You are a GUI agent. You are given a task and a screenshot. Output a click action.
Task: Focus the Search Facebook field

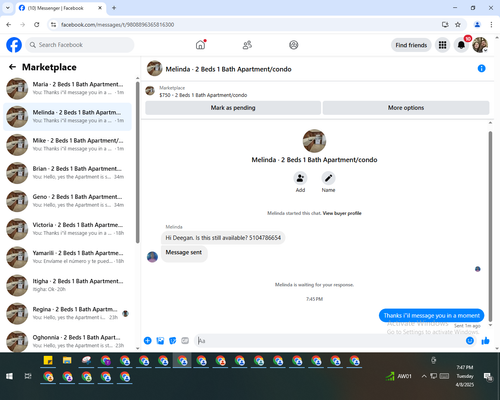click(80, 45)
